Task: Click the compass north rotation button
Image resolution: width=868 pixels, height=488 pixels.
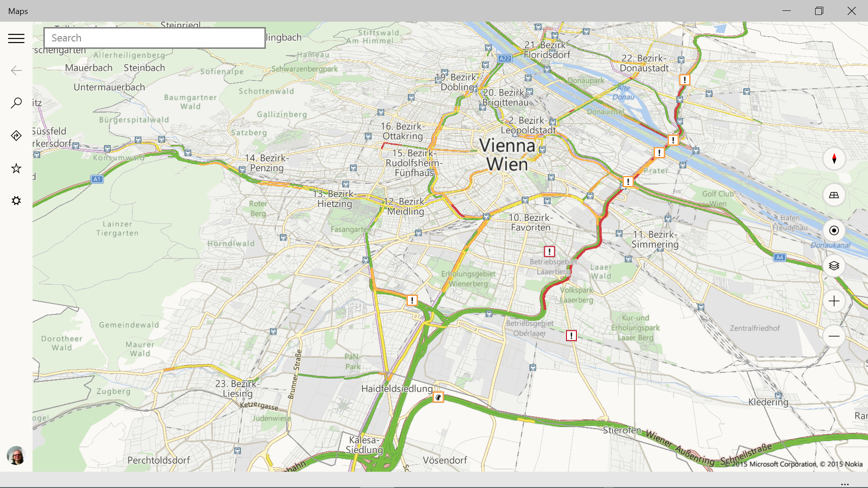Action: [834, 159]
